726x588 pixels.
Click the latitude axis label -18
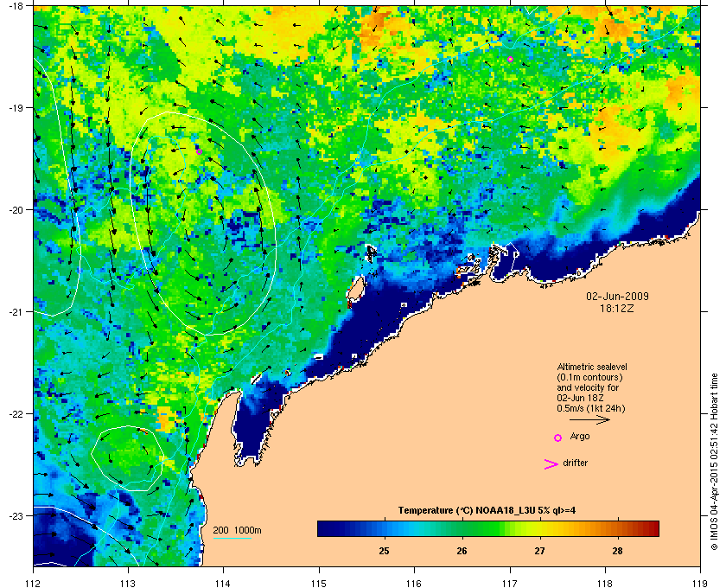16,6
